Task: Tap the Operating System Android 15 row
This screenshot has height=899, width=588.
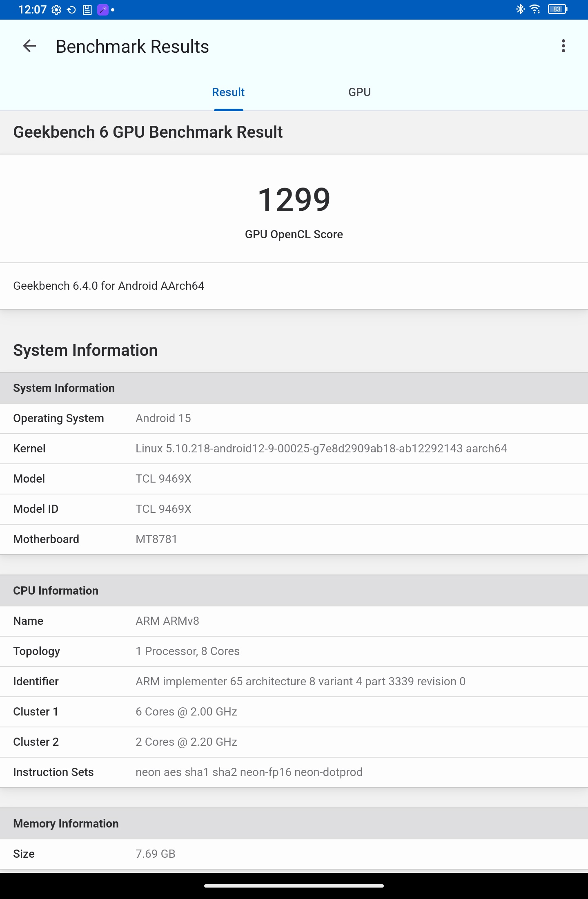Action: (294, 418)
